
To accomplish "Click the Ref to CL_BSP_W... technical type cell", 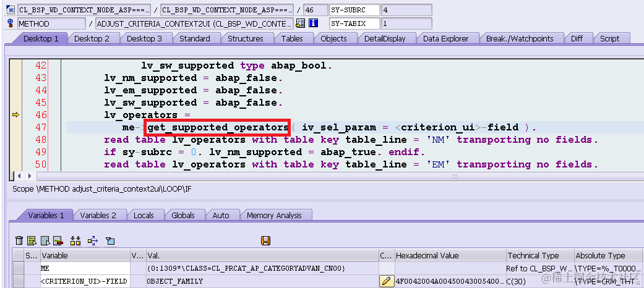I will pos(540,268).
